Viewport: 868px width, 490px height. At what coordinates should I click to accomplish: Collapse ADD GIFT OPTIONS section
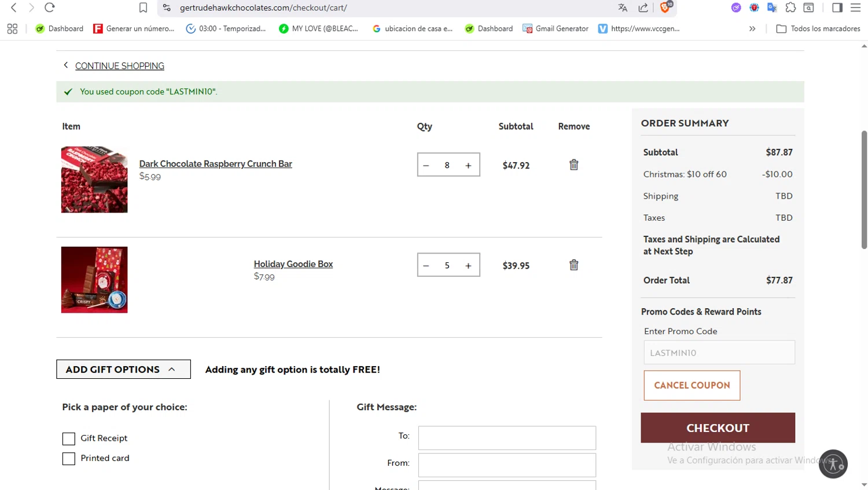[123, 370]
